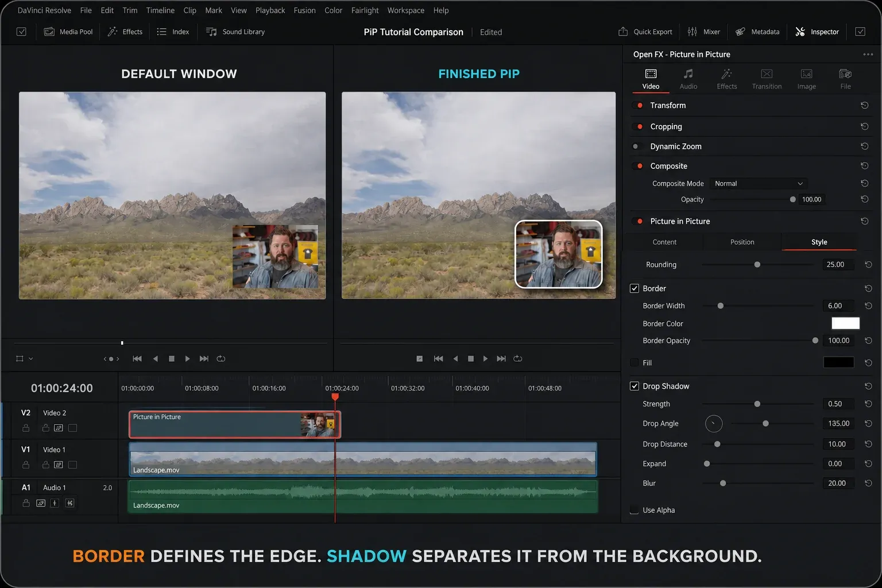Switch to Inspector Transition tab
The image size is (882, 588).
(767, 79)
